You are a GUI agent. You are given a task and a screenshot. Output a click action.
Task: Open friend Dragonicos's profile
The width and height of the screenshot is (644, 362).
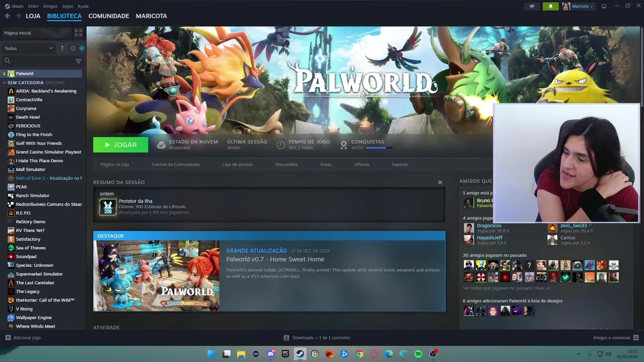coord(489,226)
